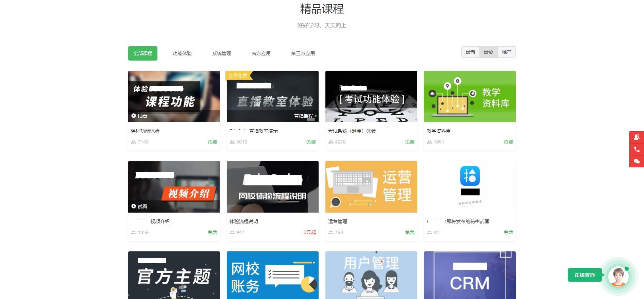Play the 试看 preview on 视频介绍 thumbnail
This screenshot has height=299, width=644.
(x=139, y=206)
